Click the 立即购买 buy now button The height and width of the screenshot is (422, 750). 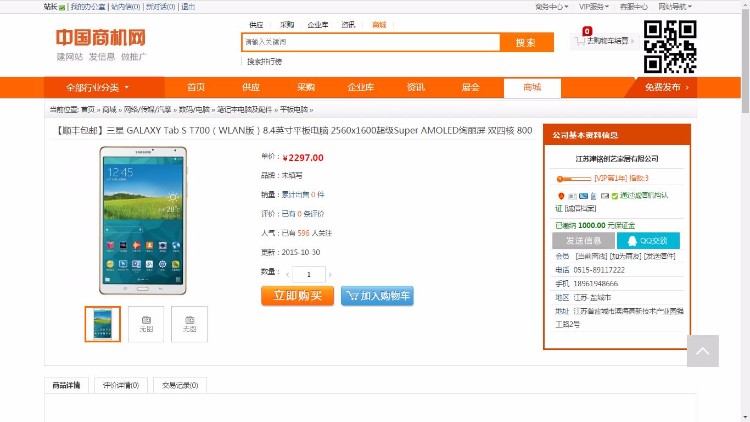[298, 296]
